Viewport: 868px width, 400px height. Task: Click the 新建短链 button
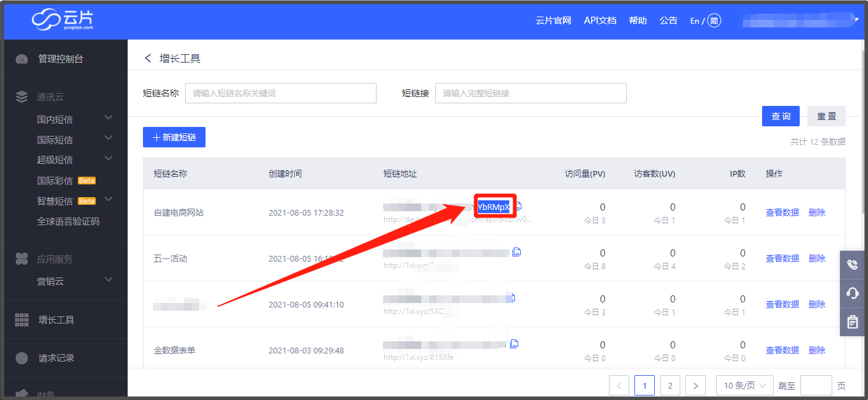[x=174, y=137]
